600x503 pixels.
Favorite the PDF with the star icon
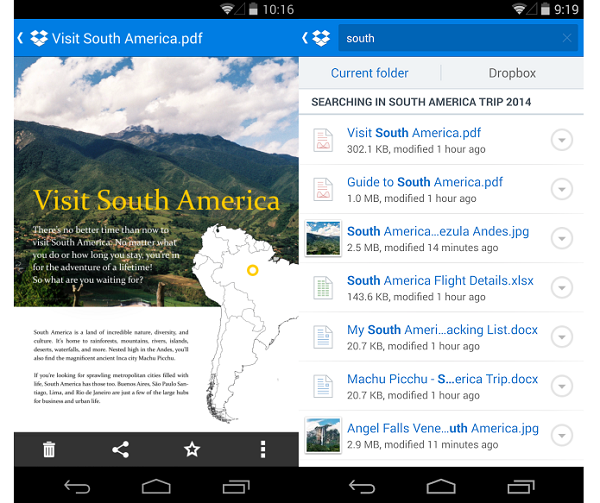pyautogui.click(x=192, y=449)
